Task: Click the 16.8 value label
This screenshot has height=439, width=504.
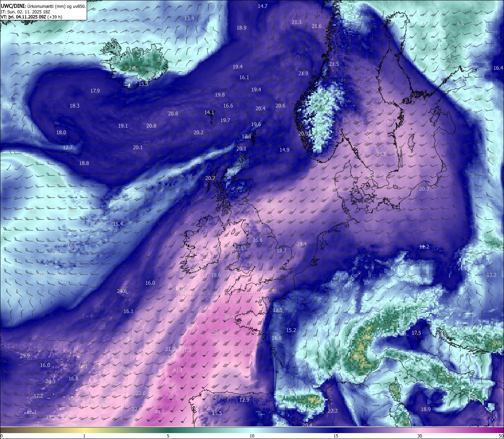Action: coord(73,378)
